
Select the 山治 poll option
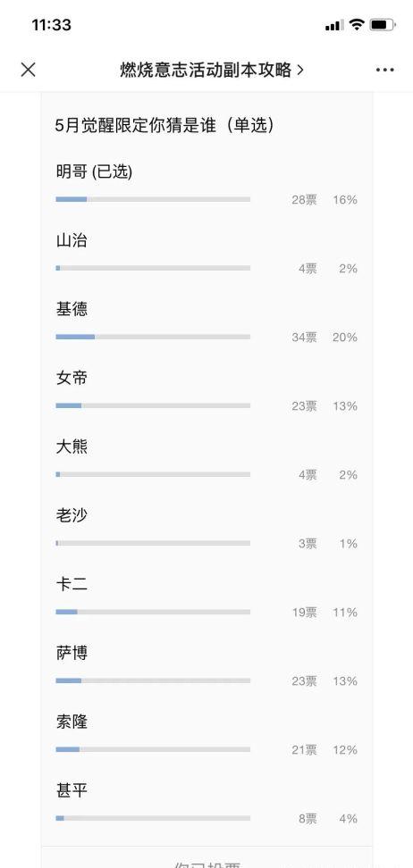(x=206, y=255)
